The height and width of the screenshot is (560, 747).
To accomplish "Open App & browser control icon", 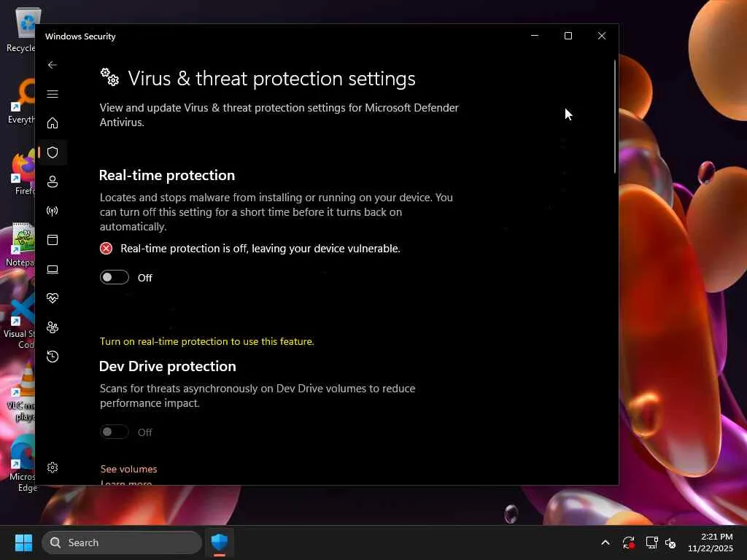I will click(x=53, y=240).
